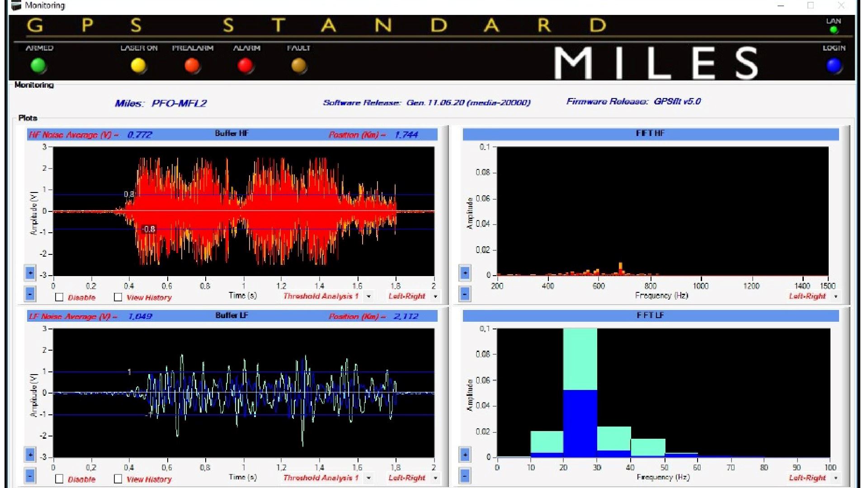The image size is (868, 488).
Task: Click the Monitoring section label
Action: click(x=34, y=85)
